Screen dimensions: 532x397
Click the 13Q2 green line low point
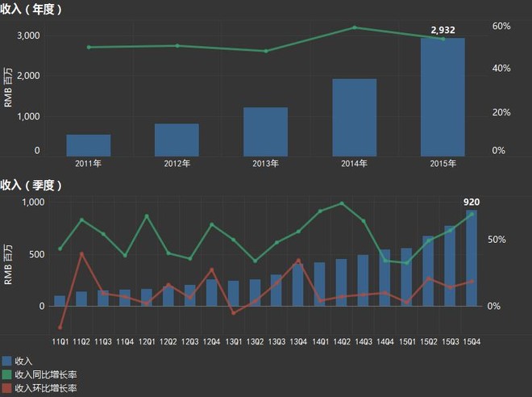pyautogui.click(x=256, y=261)
